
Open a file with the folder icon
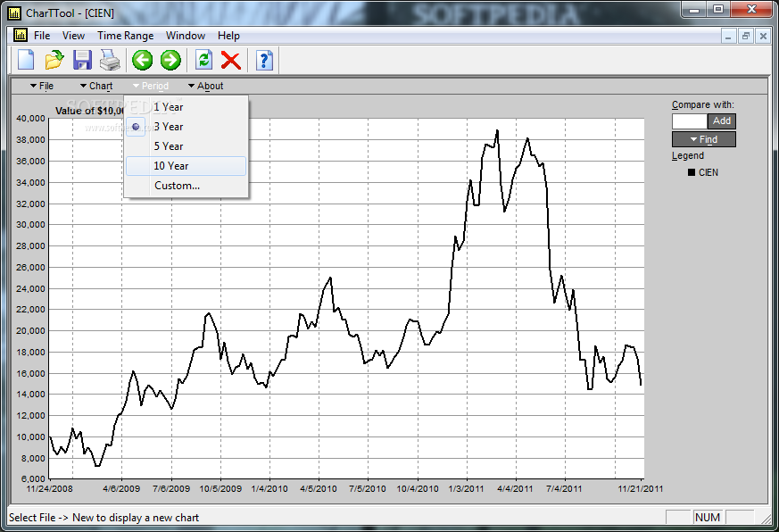[54, 60]
